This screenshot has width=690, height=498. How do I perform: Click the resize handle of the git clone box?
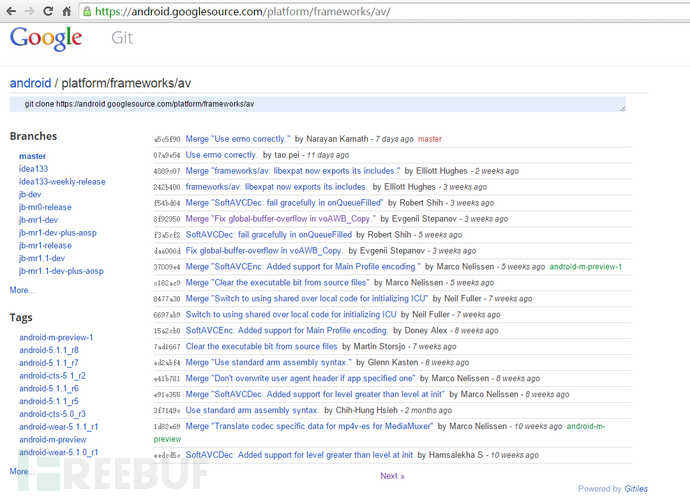coord(621,108)
